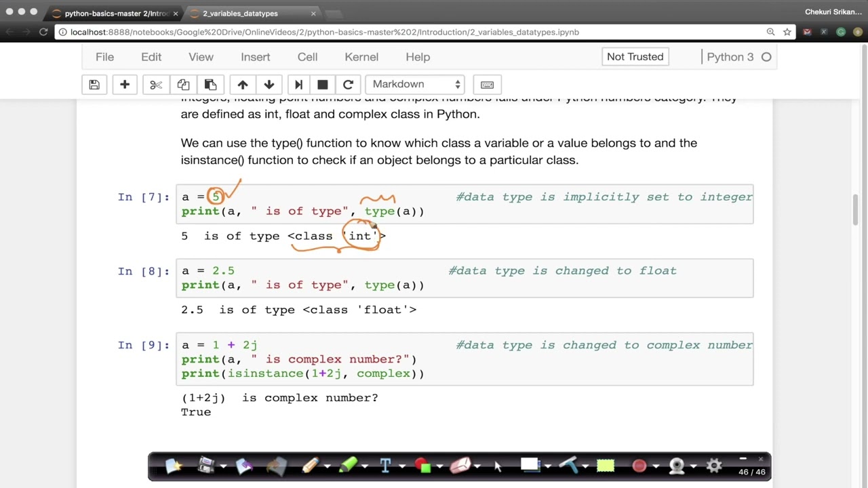Interrupt the kernel with the stop icon

coord(323,85)
